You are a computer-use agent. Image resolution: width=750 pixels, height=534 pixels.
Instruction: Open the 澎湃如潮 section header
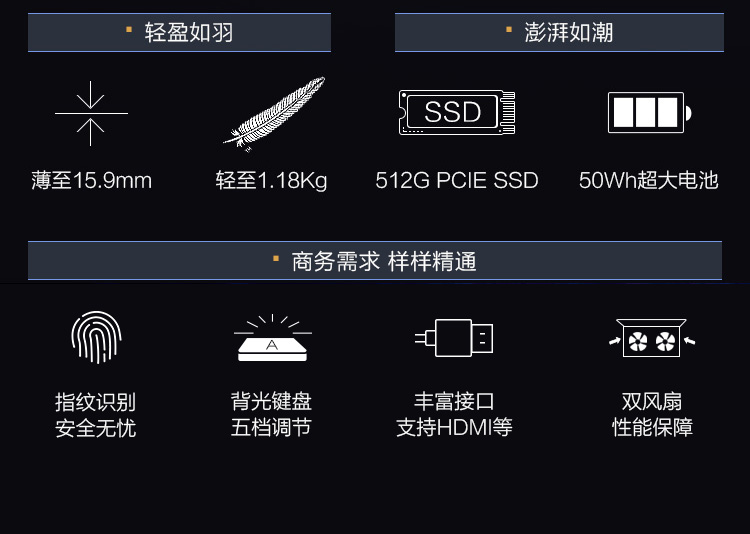point(559,33)
